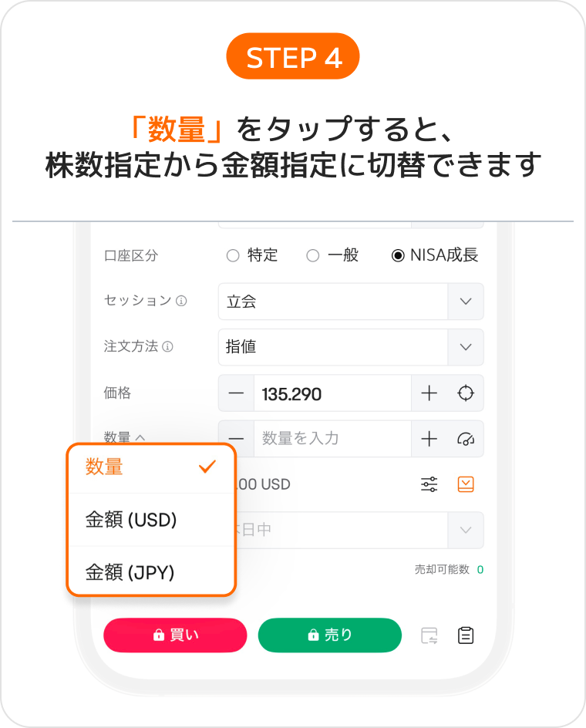Click the card swap icon
The width and height of the screenshot is (586, 728).
(429, 635)
